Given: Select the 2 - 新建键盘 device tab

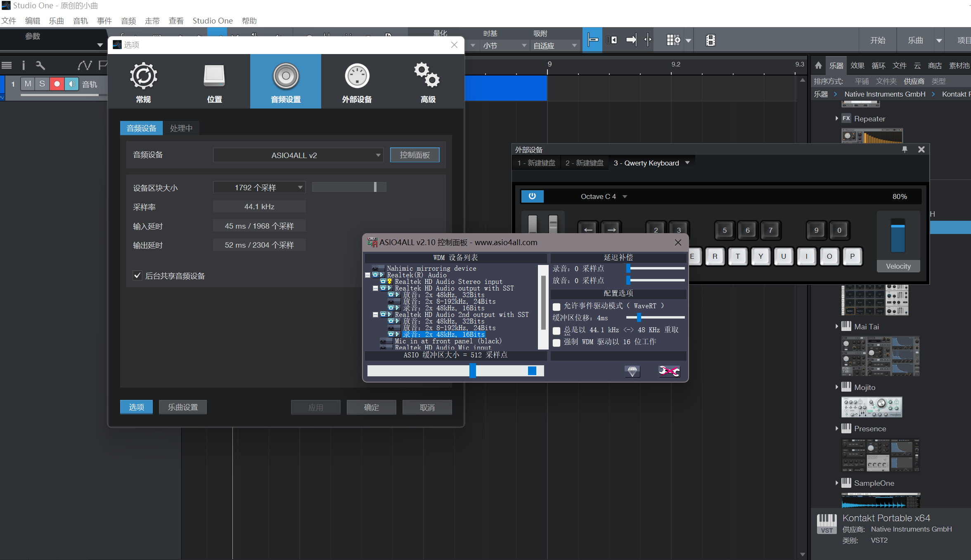Looking at the screenshot, I should tap(584, 163).
